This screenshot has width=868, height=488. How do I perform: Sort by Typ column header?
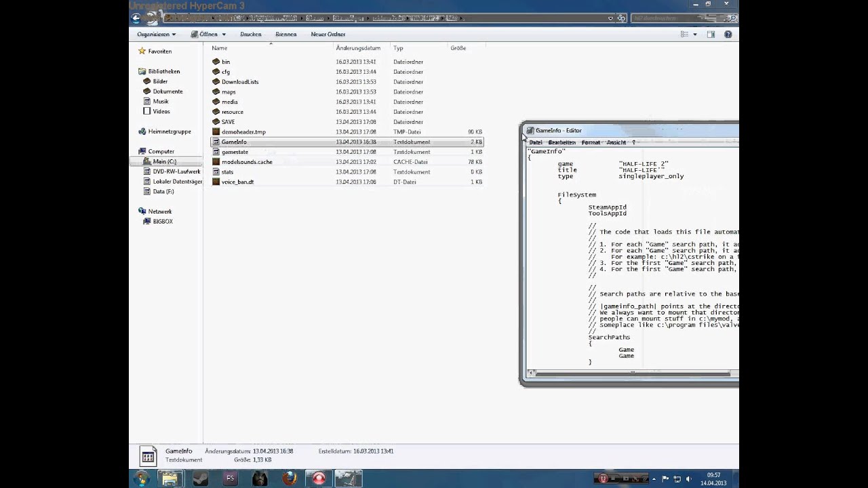click(398, 48)
